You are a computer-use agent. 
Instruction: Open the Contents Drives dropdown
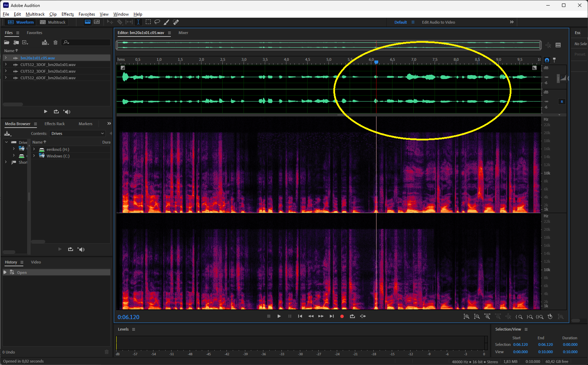(77, 133)
